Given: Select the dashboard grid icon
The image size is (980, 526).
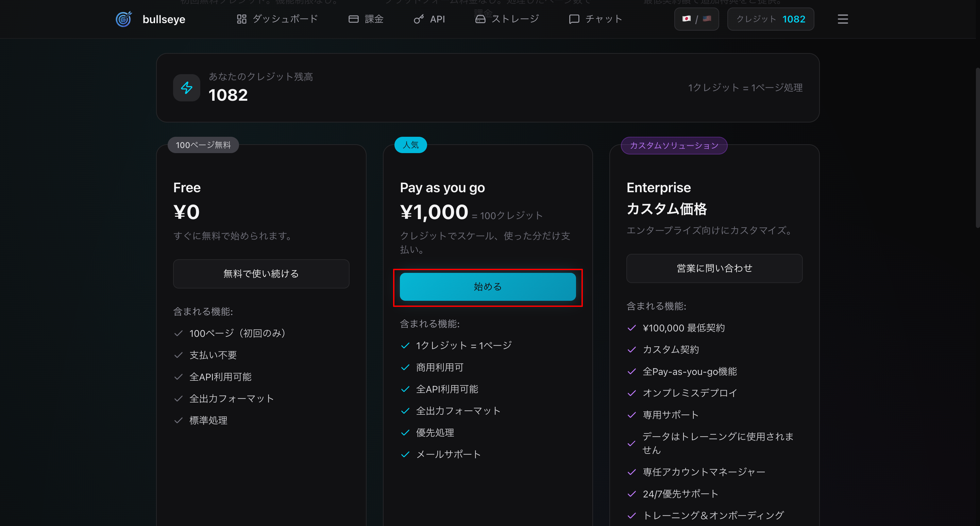Looking at the screenshot, I should [x=241, y=19].
